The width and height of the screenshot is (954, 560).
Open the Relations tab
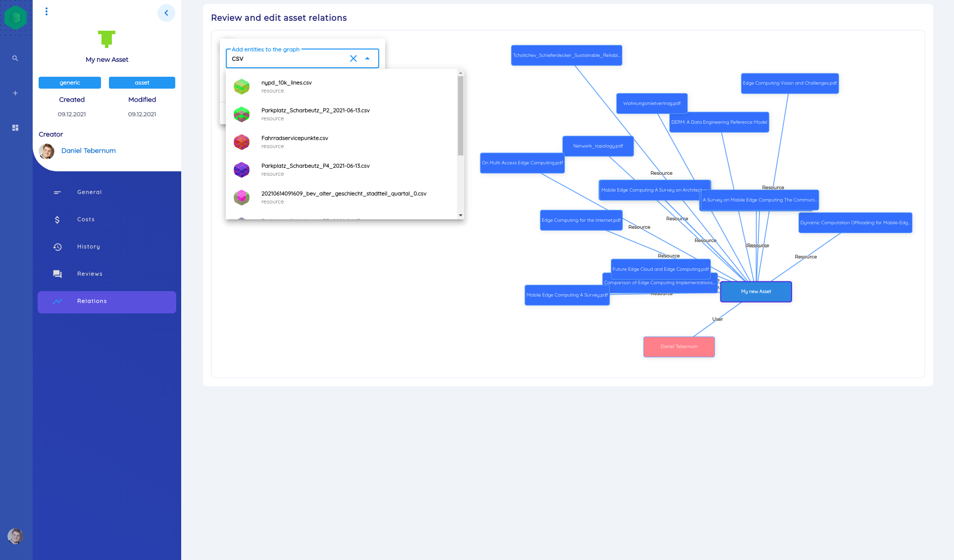coord(106,301)
